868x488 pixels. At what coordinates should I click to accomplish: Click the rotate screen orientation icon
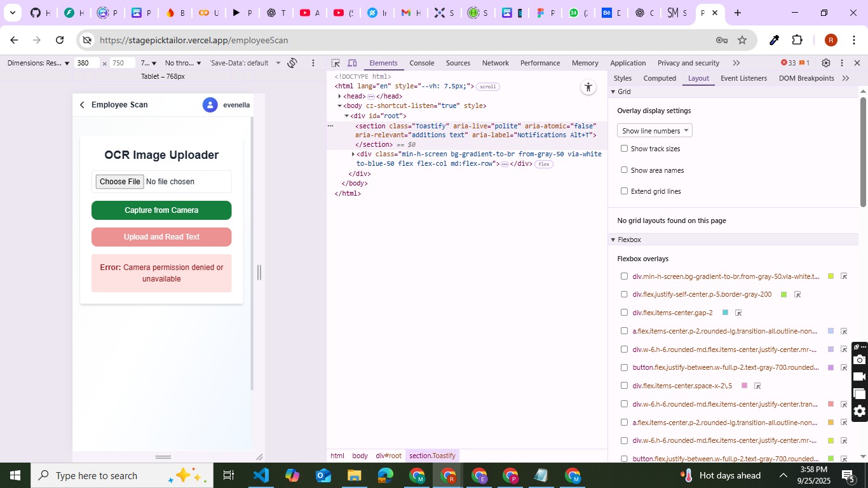tap(292, 63)
